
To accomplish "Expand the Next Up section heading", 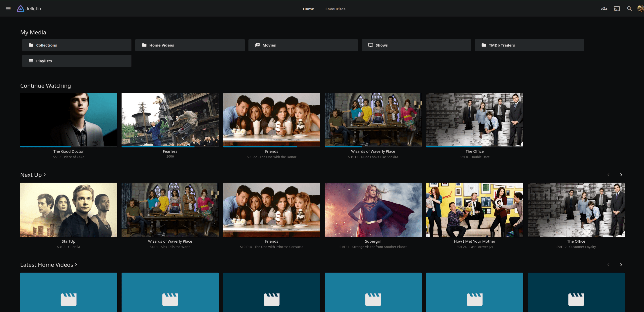I will 33,175.
